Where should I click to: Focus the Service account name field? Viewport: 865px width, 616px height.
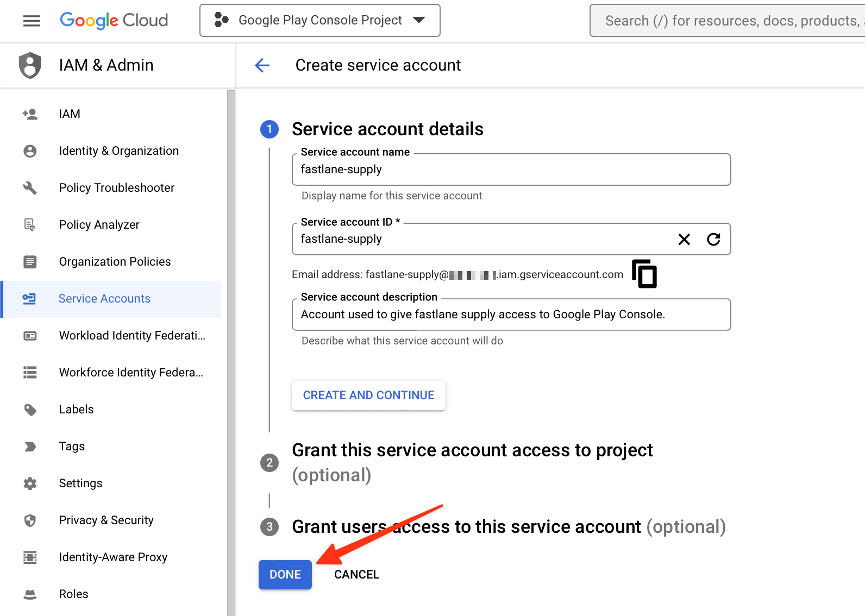511,170
